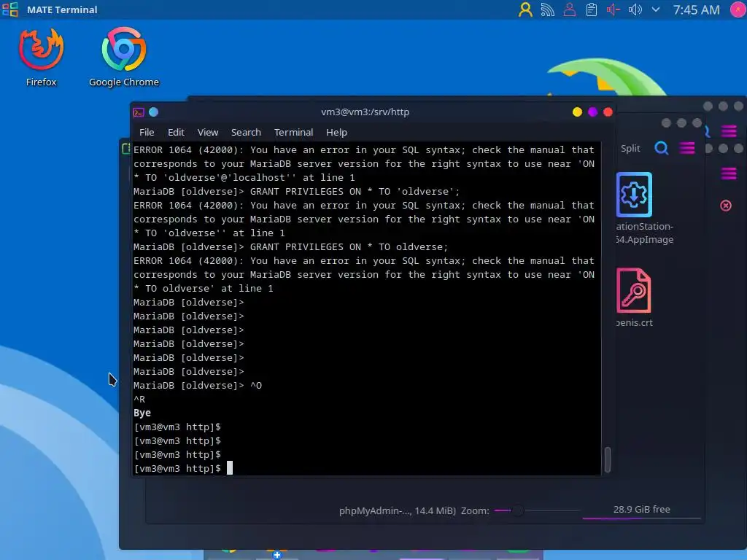Open the applications menu in the top panel
747x560 pixels.
(10, 9)
